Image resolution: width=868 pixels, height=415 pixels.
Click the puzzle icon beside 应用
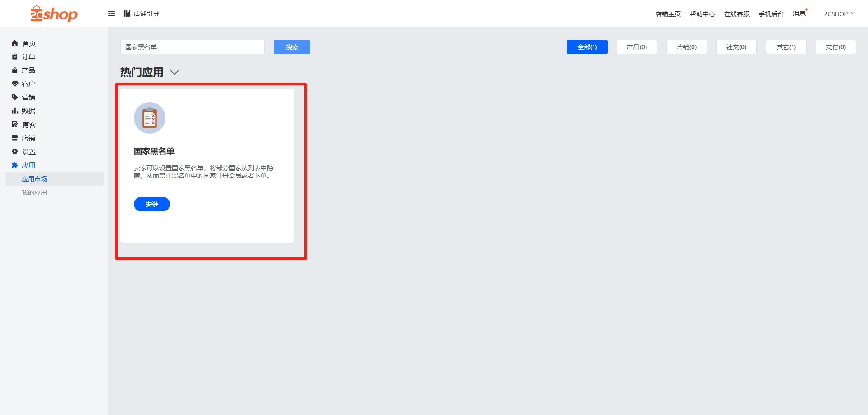(x=14, y=165)
